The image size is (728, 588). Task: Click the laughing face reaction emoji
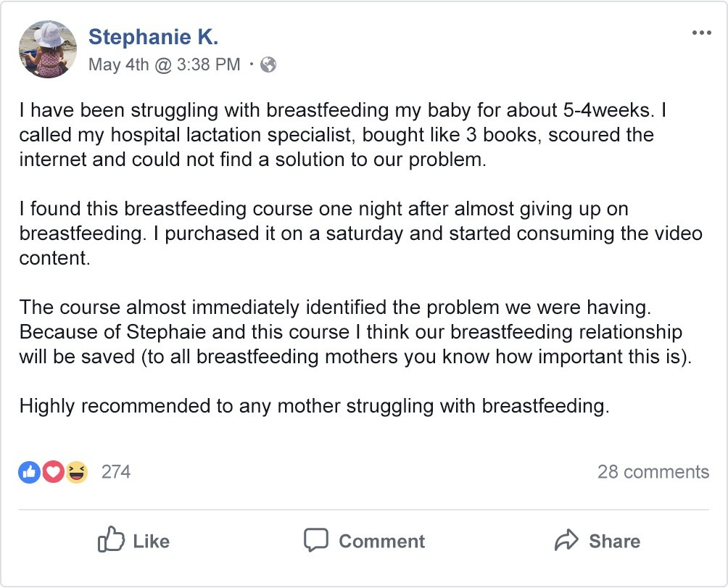point(75,472)
